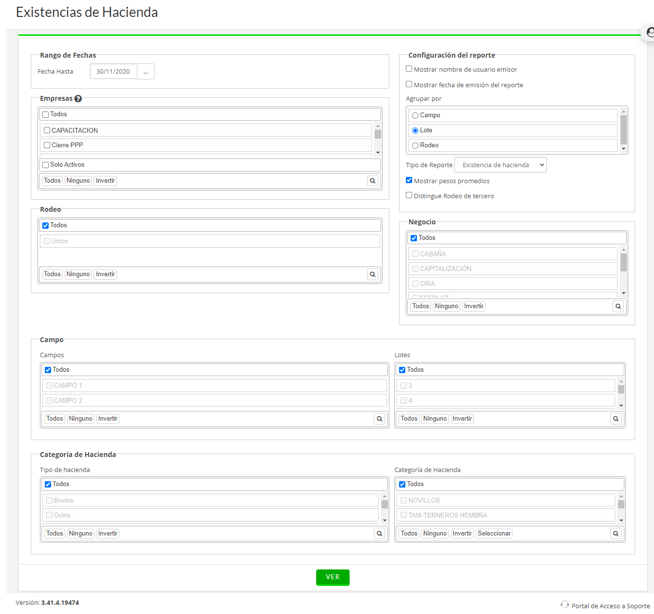Screen dimensions: 654x614
Task: Click the Fecha Hasta date field
Action: [113, 72]
